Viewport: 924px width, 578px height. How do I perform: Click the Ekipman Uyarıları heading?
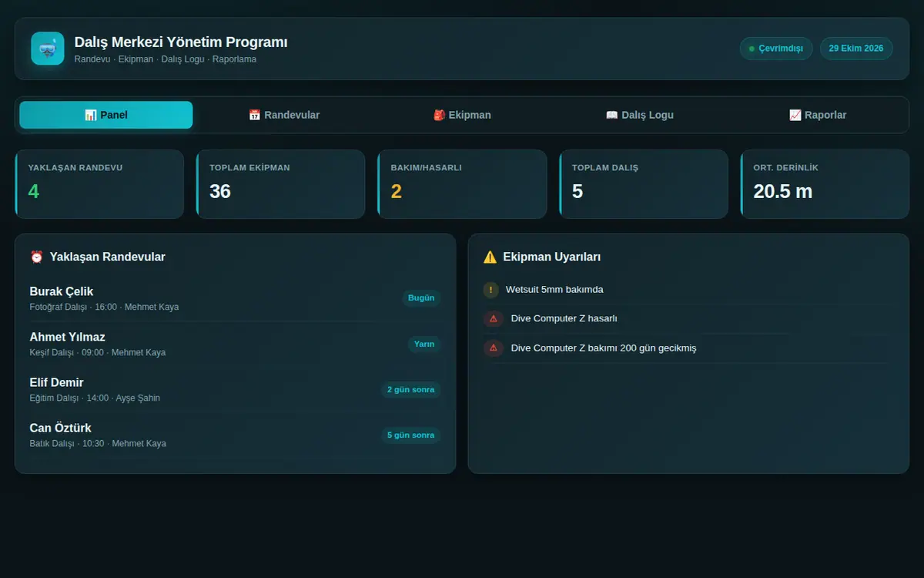coord(552,257)
